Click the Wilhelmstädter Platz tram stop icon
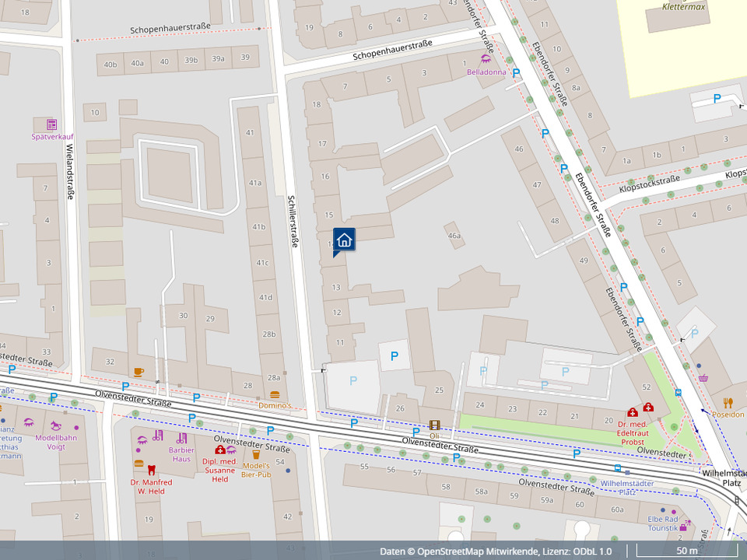Screen dimensions: 747x560 [x=618, y=468]
